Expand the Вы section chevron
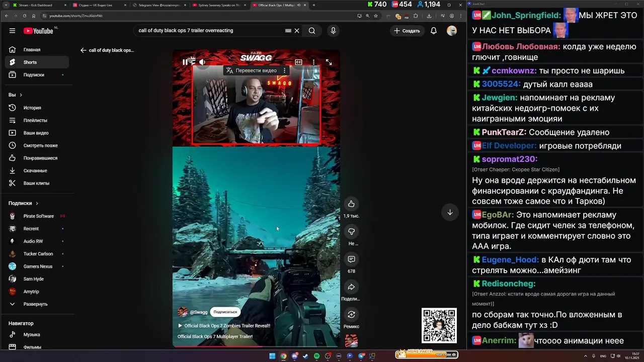 pyautogui.click(x=21, y=95)
